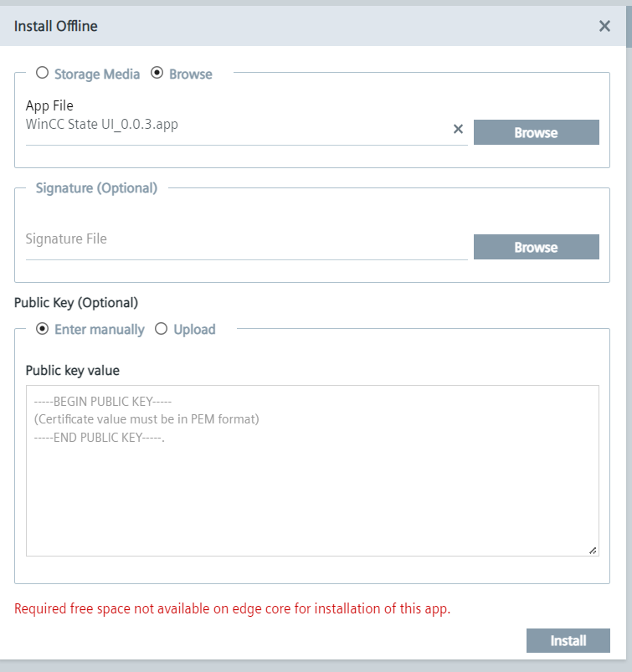Screen dimensions: 632x672
Task: Select the Storage Media radio button
Action: [x=43, y=74]
